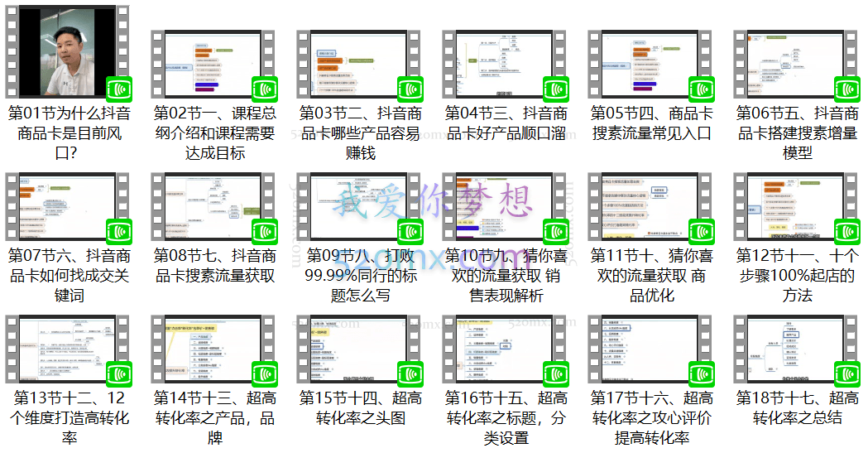Click green player badge on 第03节 video
The image size is (868, 453).
point(410,89)
